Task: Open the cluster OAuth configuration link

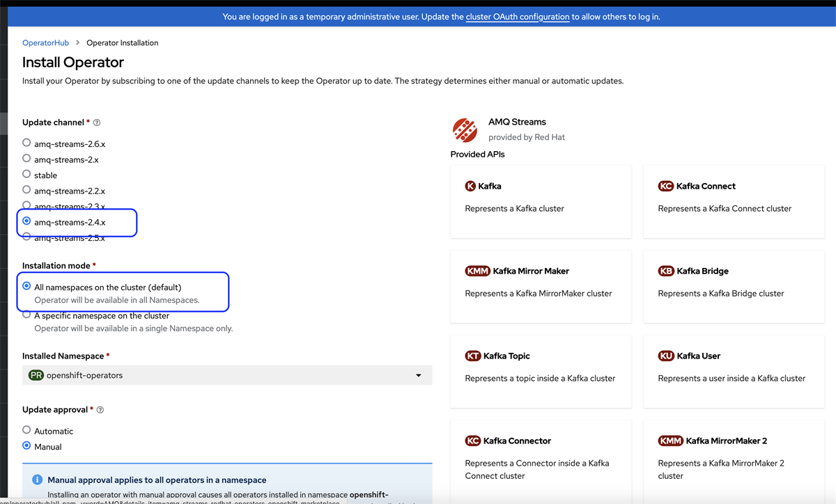Action: click(518, 17)
